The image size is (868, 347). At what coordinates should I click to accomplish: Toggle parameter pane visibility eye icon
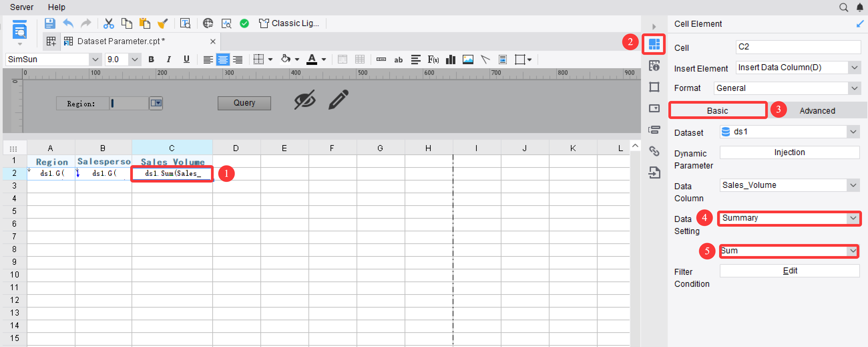[304, 100]
